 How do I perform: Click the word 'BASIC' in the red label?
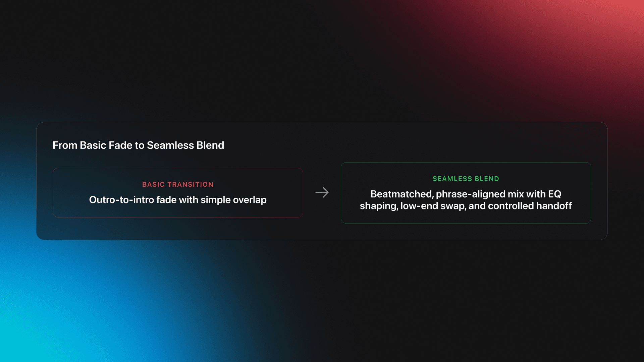coord(153,184)
